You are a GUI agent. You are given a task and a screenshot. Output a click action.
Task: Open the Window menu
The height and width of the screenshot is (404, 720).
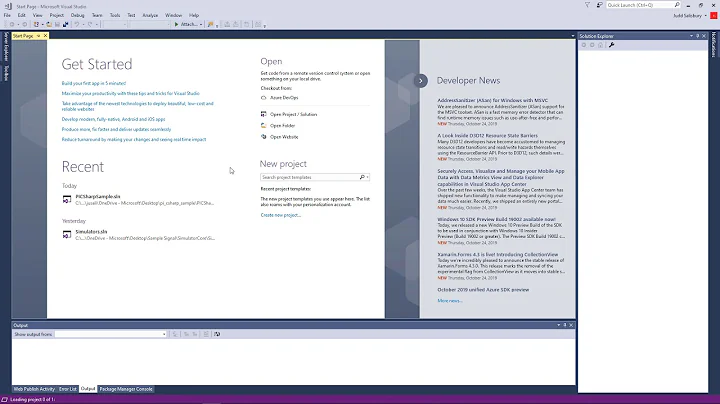point(173,15)
